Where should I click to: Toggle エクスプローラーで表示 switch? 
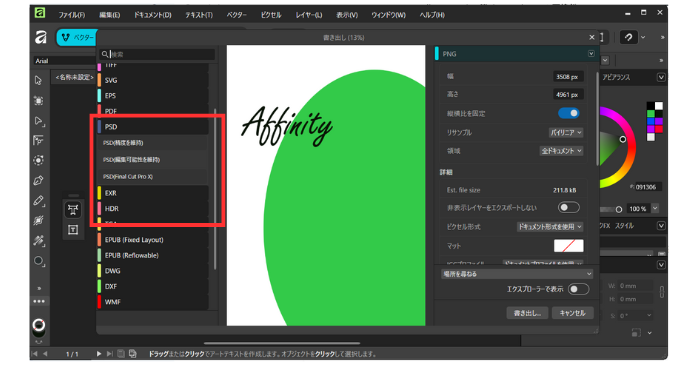click(578, 289)
